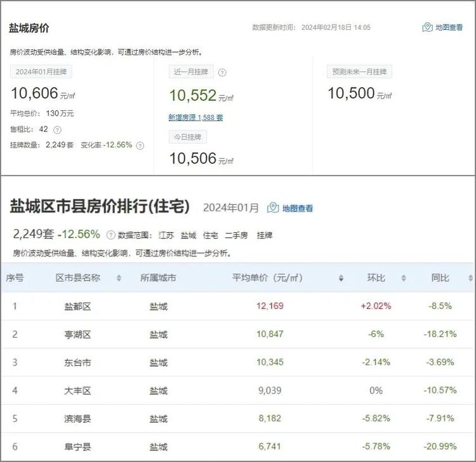Screen dimensions: 476x462
Task: Click -5.82% 环比 value for 滨海县
Action: [x=376, y=418]
